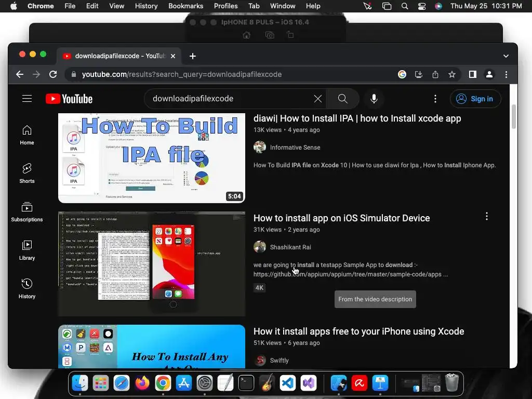
Task: Click '13K views • 4 years ago' text
Action: [x=286, y=130]
